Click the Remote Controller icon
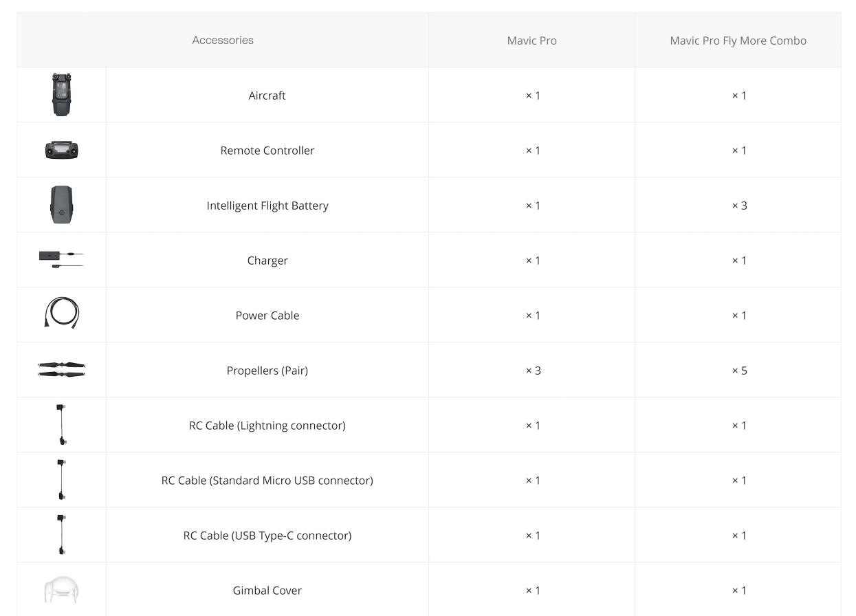Image resolution: width=856 pixels, height=616 pixels. 62,150
